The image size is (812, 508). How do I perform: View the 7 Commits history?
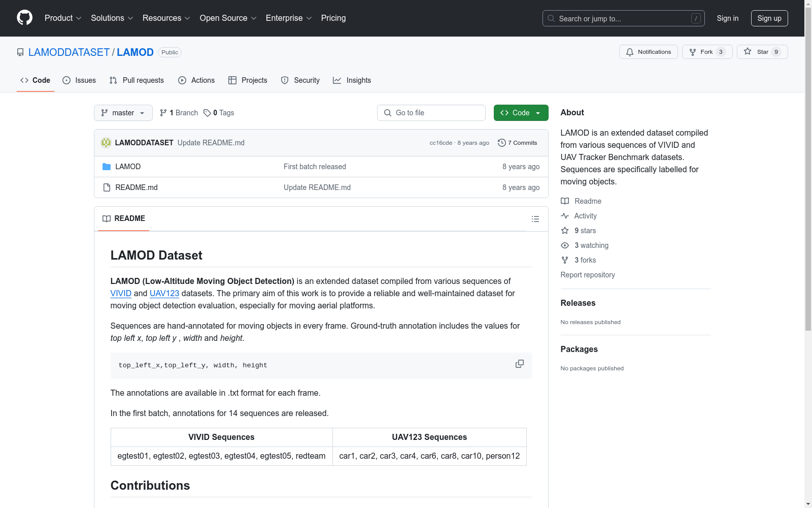tap(518, 143)
